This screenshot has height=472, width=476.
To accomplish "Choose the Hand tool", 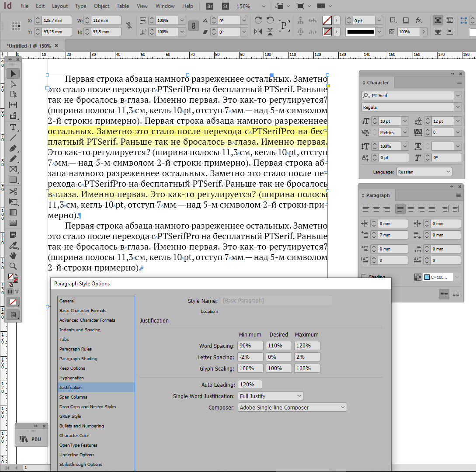I will point(13,255).
